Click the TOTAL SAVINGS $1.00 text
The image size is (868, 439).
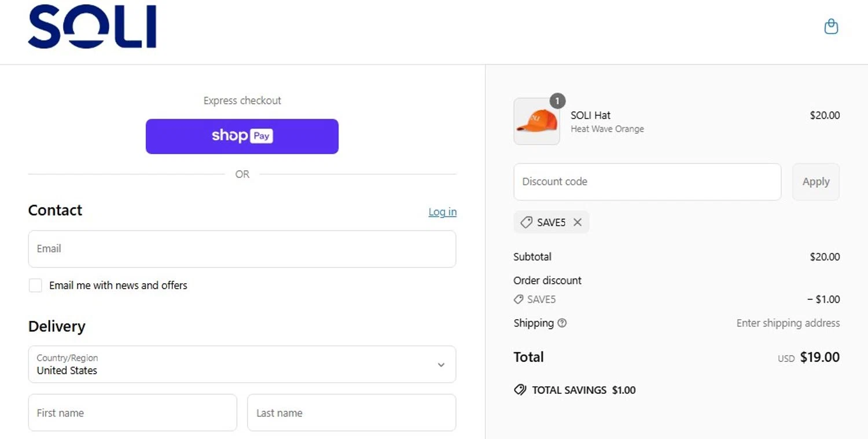click(x=583, y=390)
